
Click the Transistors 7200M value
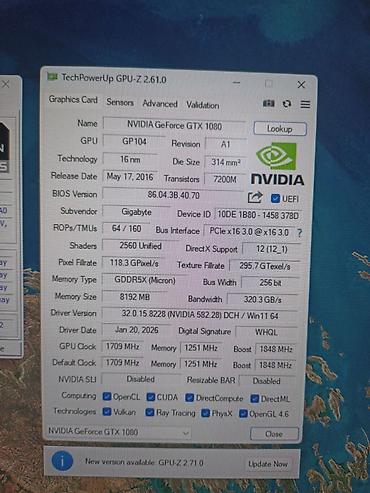click(x=225, y=179)
